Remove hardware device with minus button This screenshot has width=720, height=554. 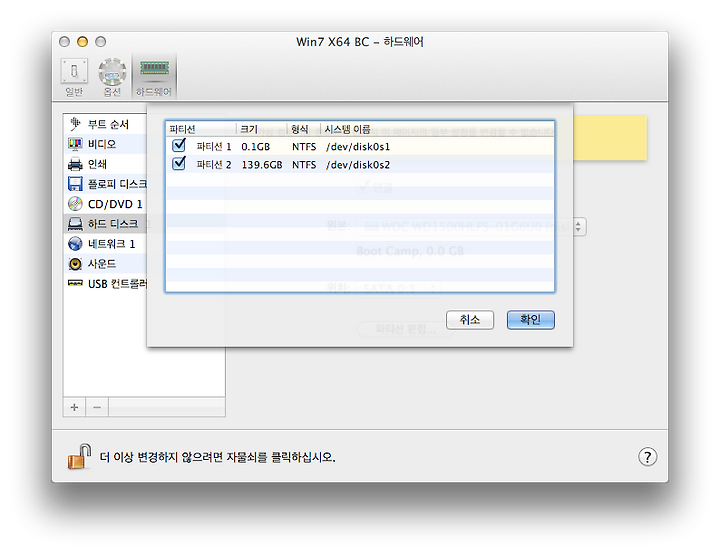(97, 407)
